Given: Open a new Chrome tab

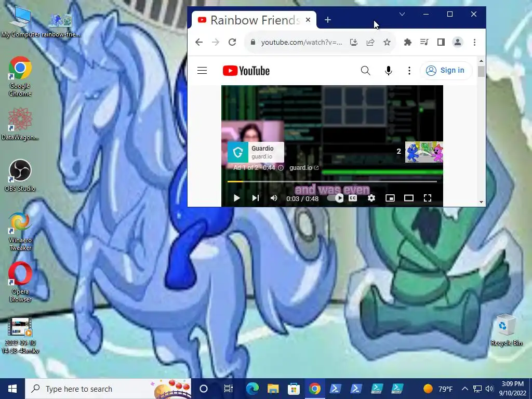Looking at the screenshot, I should [x=327, y=20].
